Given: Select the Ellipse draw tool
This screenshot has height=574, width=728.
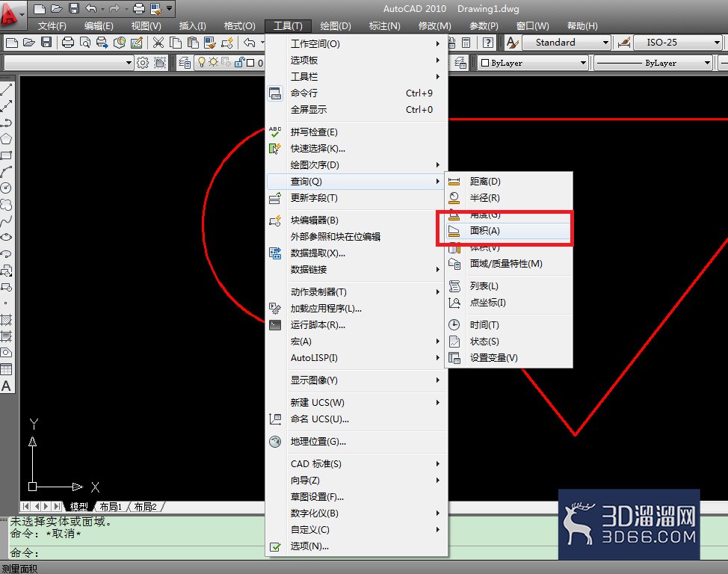Looking at the screenshot, I should point(7,238).
